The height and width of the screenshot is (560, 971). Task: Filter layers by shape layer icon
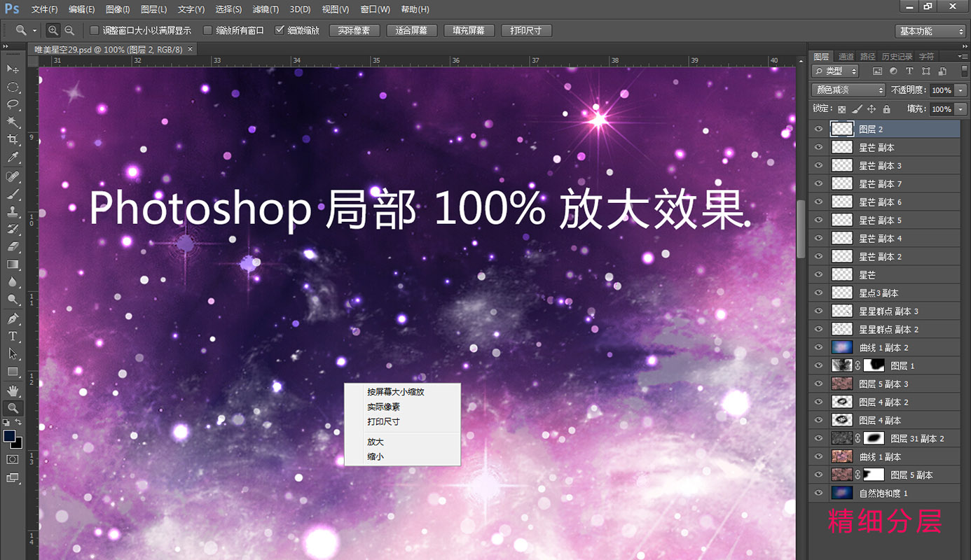pos(926,71)
